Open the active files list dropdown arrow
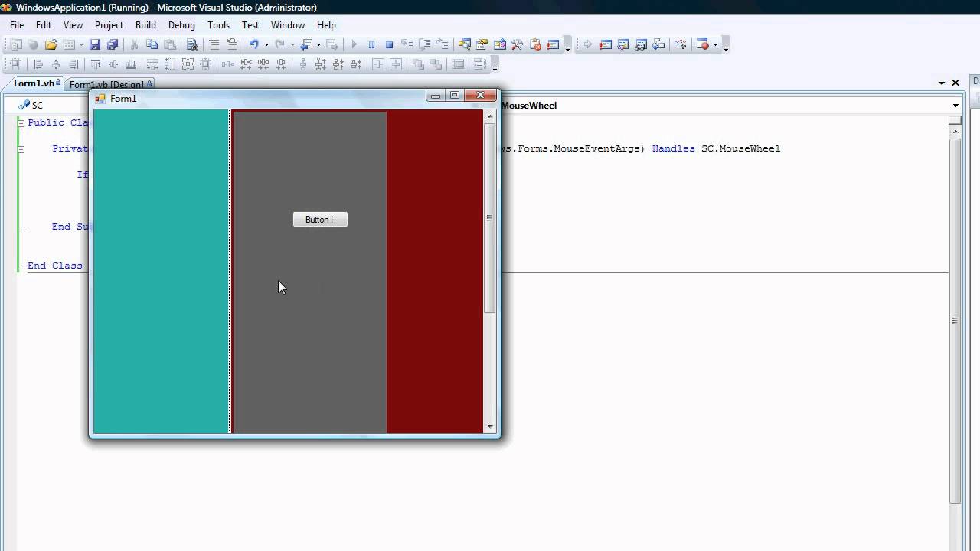The height and width of the screenshot is (551, 980). click(x=942, y=83)
